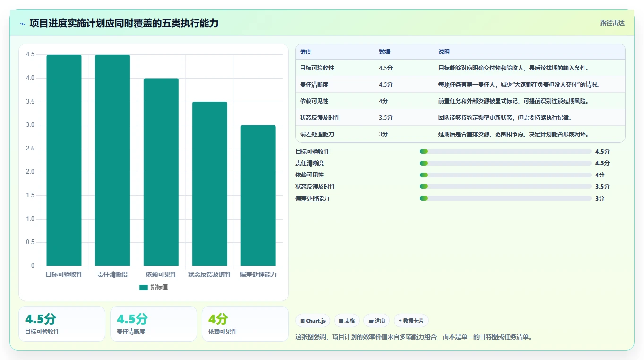Select 状态反馈及时性 cell in the table

pyautogui.click(x=320, y=118)
